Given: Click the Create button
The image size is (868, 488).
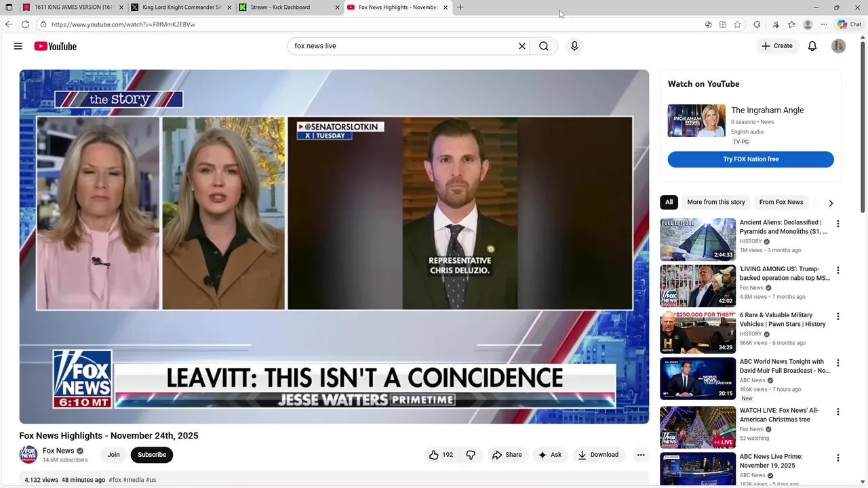Looking at the screenshot, I should pyautogui.click(x=777, y=46).
